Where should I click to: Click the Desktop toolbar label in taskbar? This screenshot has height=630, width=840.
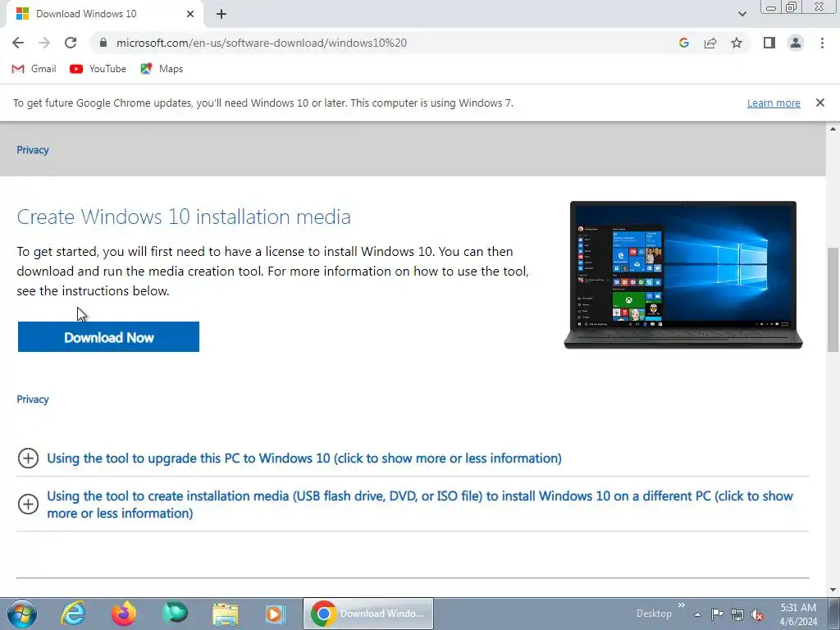click(x=654, y=614)
